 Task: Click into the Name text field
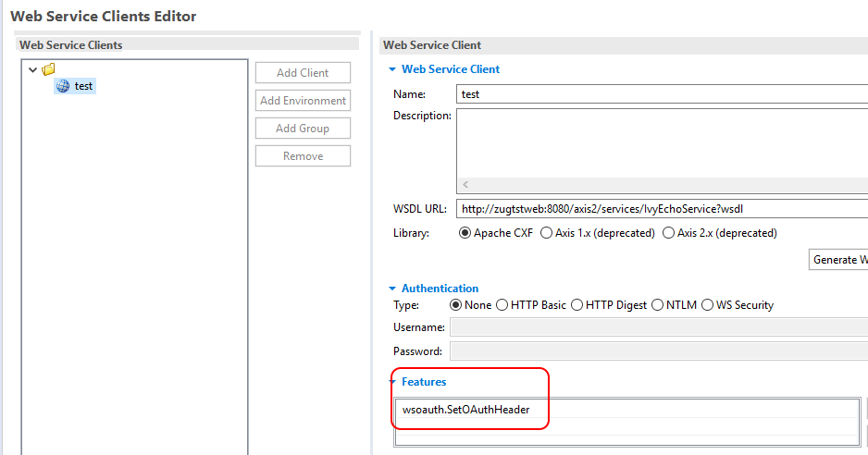(662, 94)
